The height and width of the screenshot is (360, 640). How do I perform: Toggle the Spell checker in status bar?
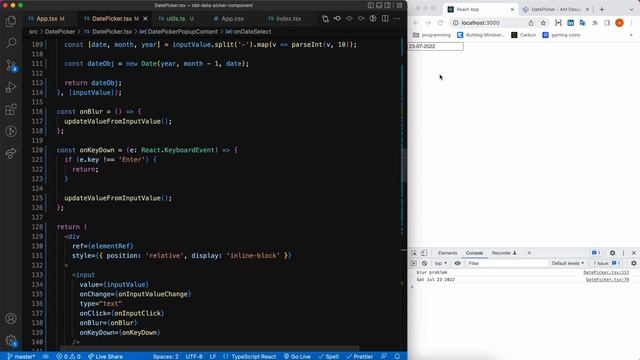coord(329,356)
